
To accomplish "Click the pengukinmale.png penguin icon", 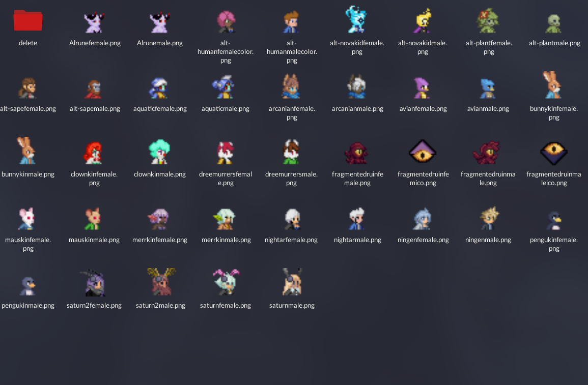I will point(27,286).
